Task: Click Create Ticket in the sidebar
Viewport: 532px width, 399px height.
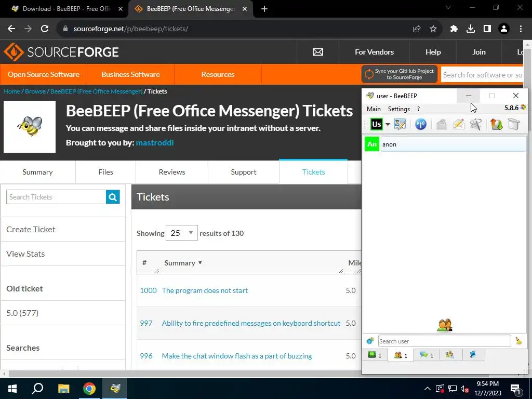Action: (x=31, y=229)
